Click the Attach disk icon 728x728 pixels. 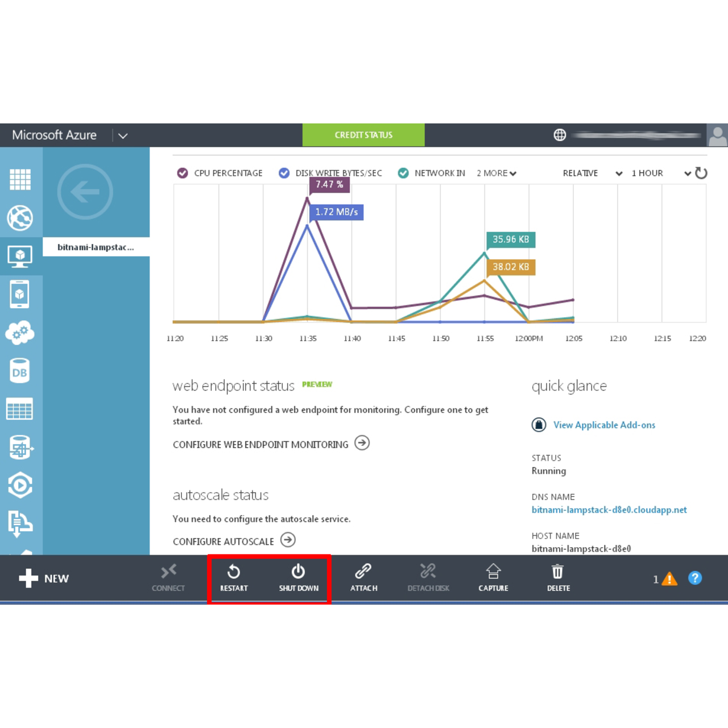click(363, 572)
